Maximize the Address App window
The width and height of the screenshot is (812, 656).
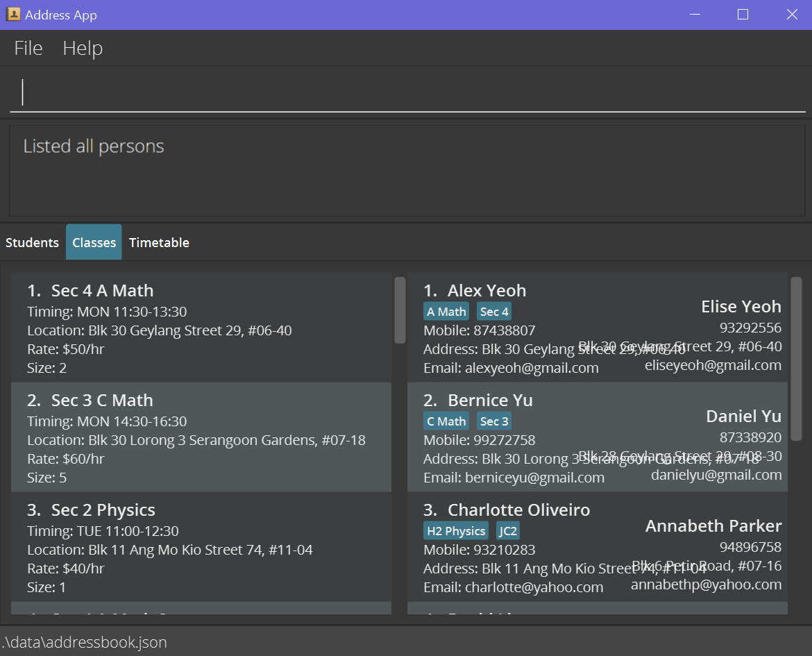click(743, 15)
